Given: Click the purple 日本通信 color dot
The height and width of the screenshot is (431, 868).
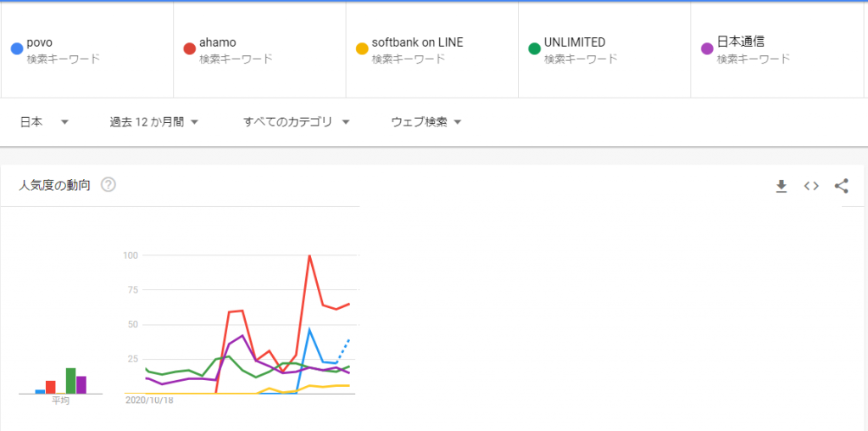Looking at the screenshot, I should pyautogui.click(x=707, y=48).
